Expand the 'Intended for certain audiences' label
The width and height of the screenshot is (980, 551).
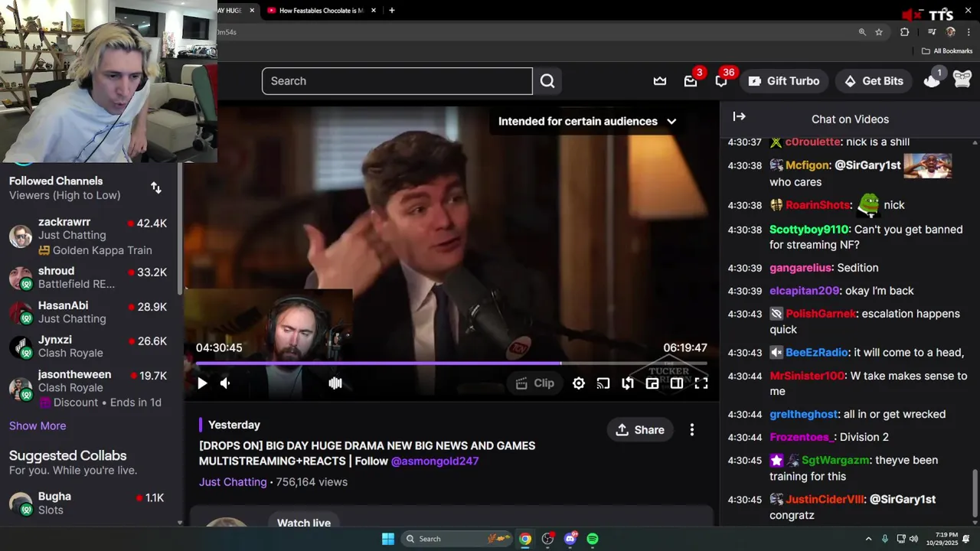pyautogui.click(x=587, y=121)
